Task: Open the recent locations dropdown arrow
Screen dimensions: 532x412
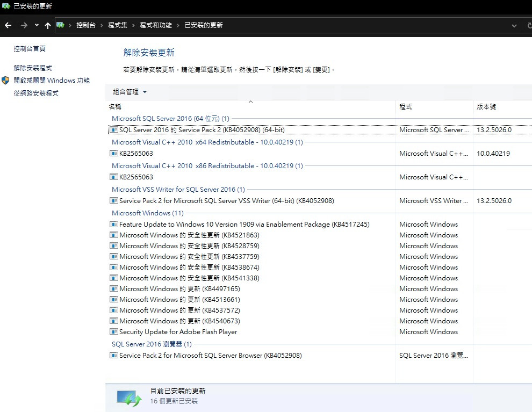Action: pos(37,25)
